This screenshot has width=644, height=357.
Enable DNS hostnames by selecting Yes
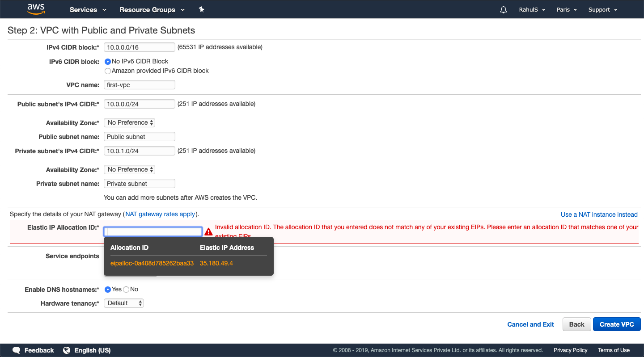click(108, 289)
